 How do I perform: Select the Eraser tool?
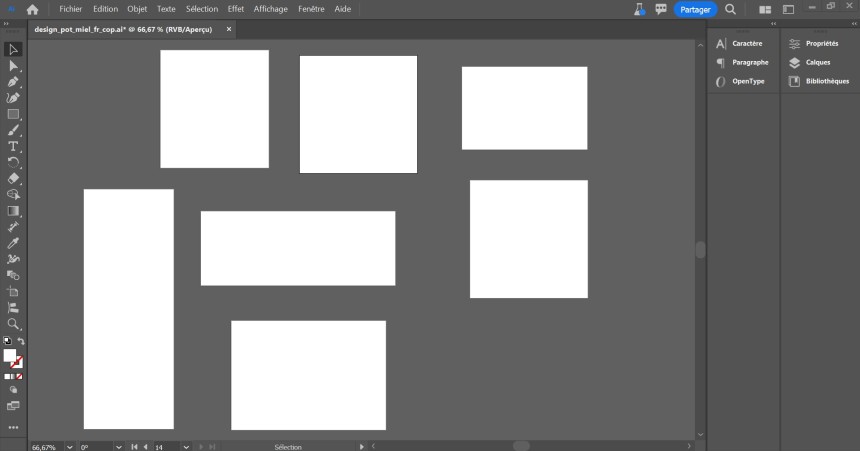point(13,178)
